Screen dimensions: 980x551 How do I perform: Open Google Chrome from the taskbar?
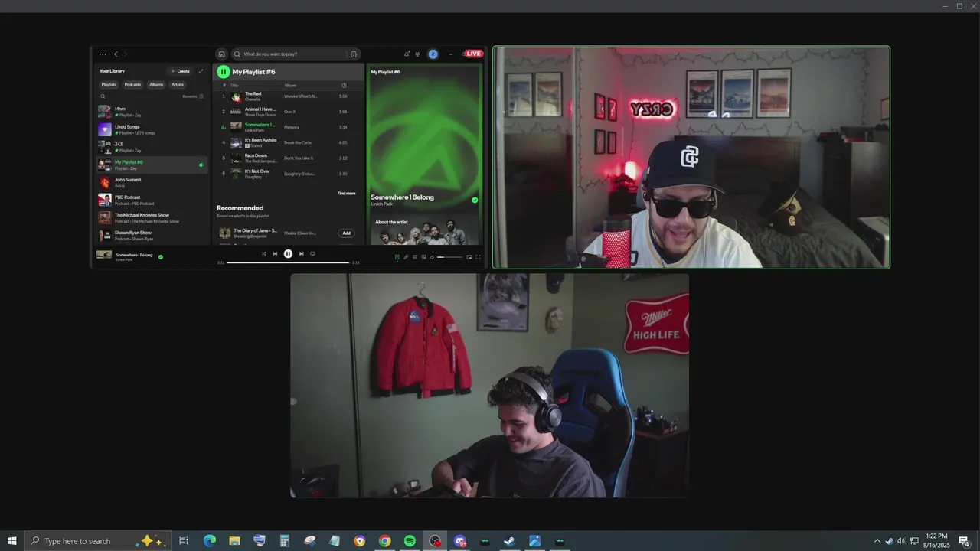pos(384,541)
